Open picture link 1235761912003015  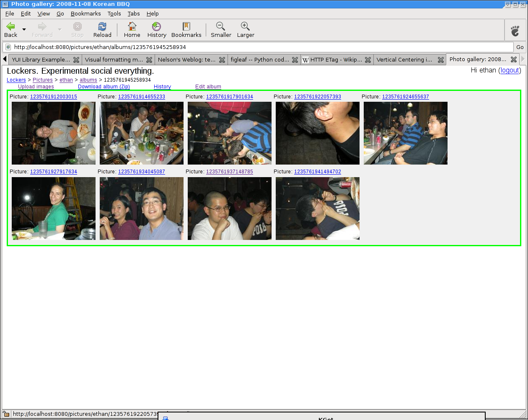coord(54,97)
